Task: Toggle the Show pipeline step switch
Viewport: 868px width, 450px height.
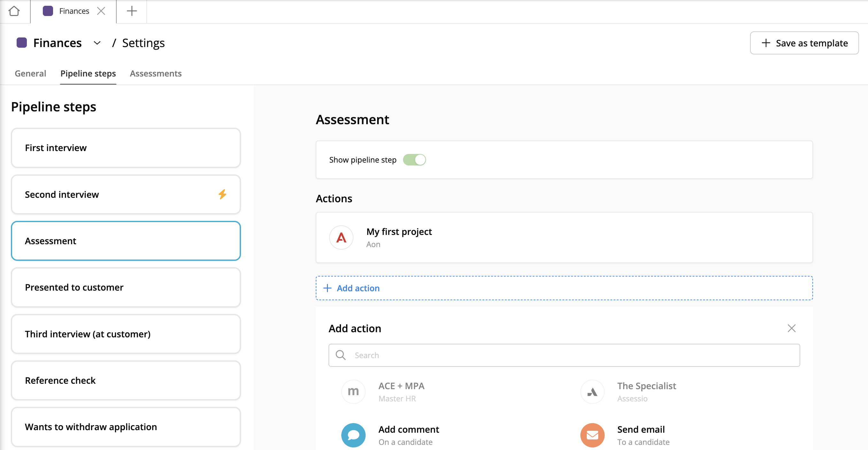Action: [x=414, y=160]
